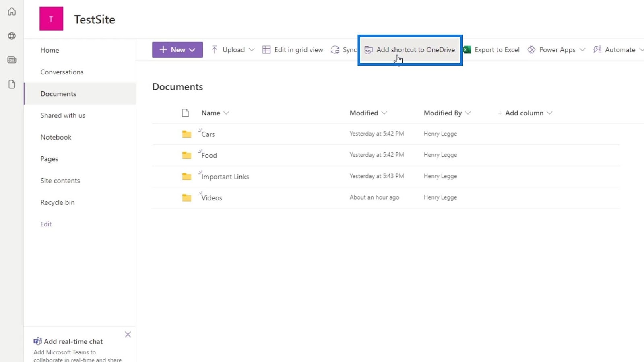Open Shared with us in navigation
The width and height of the screenshot is (644, 362).
click(x=63, y=115)
